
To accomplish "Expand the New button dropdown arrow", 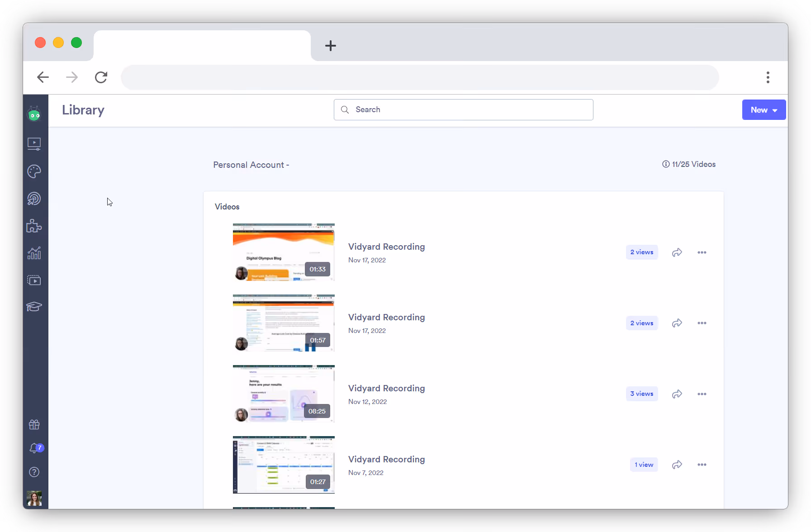I will coord(773,109).
